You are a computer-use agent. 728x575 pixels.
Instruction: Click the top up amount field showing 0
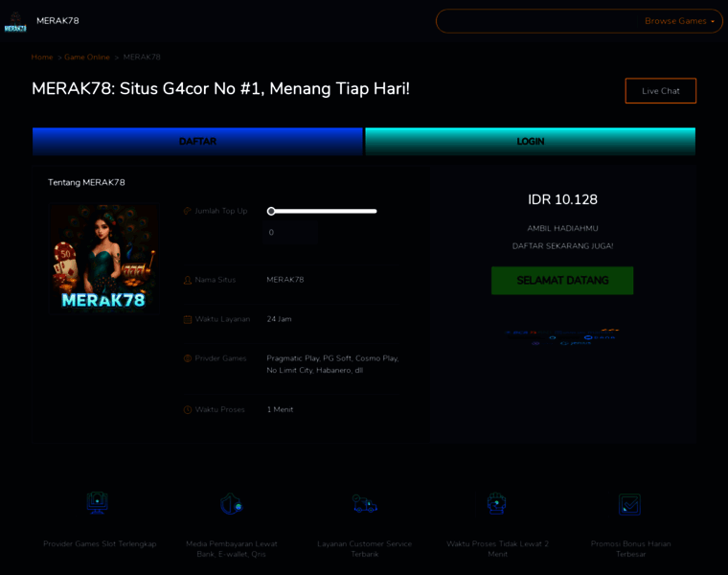point(291,232)
